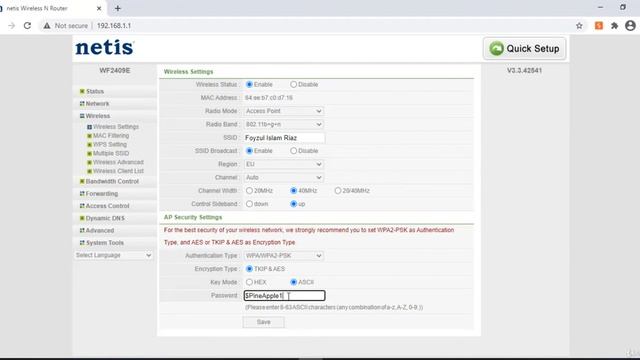Viewport: 640px width, 360px height.
Task: Open the orange extension icon in toolbar
Action: [599, 26]
